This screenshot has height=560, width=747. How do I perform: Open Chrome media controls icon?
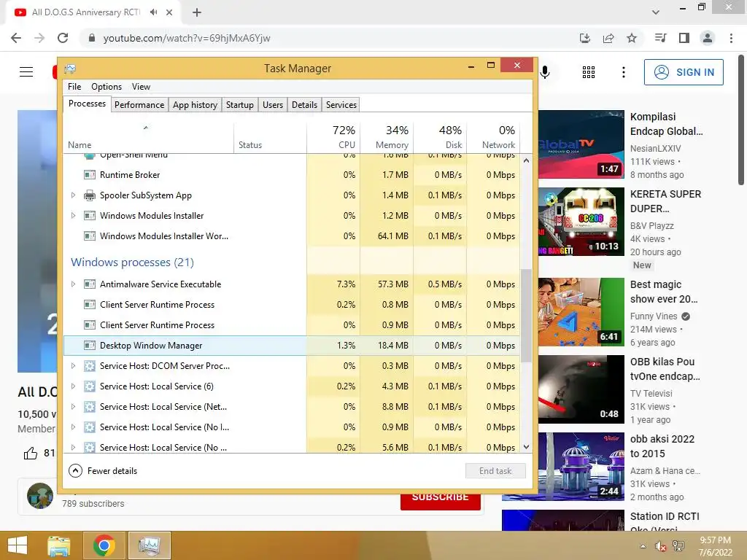pos(661,38)
